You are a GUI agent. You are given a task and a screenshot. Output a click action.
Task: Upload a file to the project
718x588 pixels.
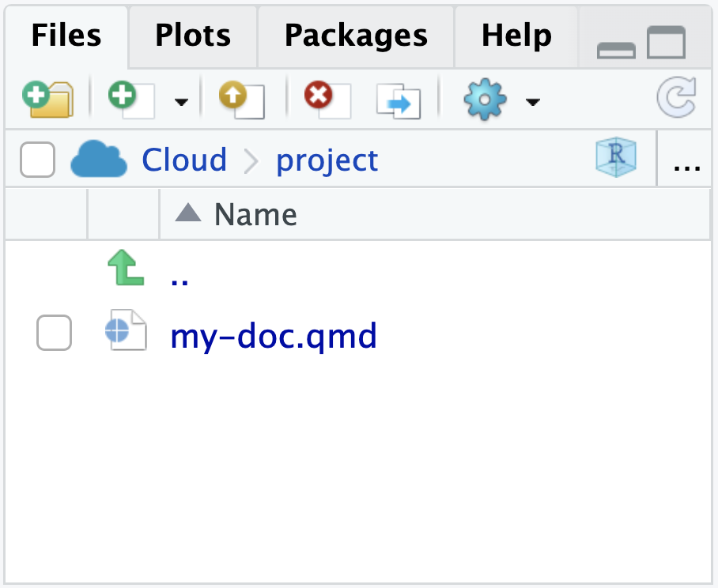click(240, 98)
